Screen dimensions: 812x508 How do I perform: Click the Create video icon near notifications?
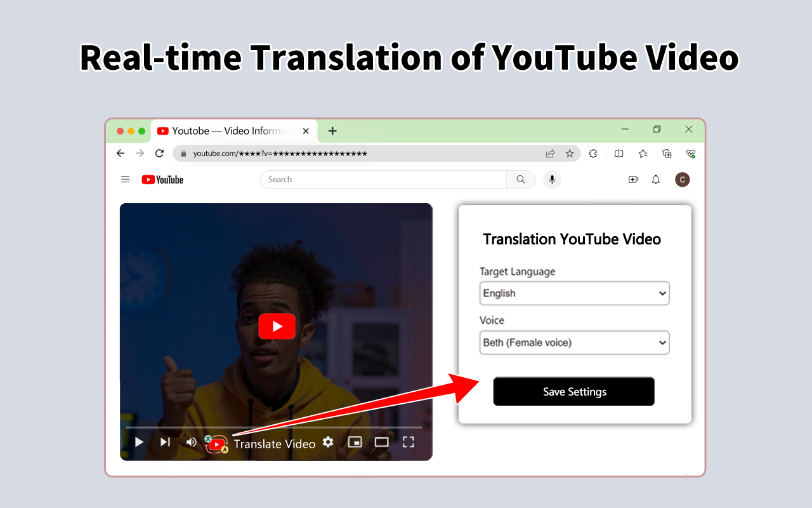pyautogui.click(x=633, y=180)
